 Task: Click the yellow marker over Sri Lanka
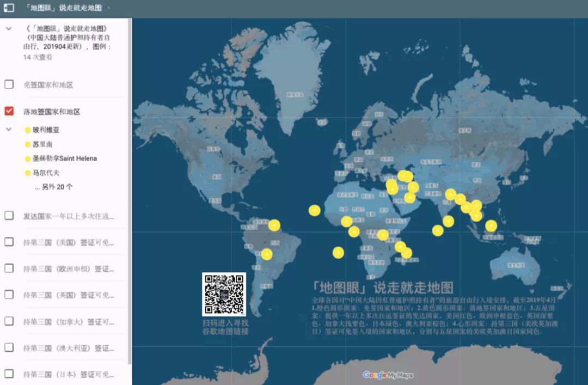pyautogui.click(x=449, y=222)
